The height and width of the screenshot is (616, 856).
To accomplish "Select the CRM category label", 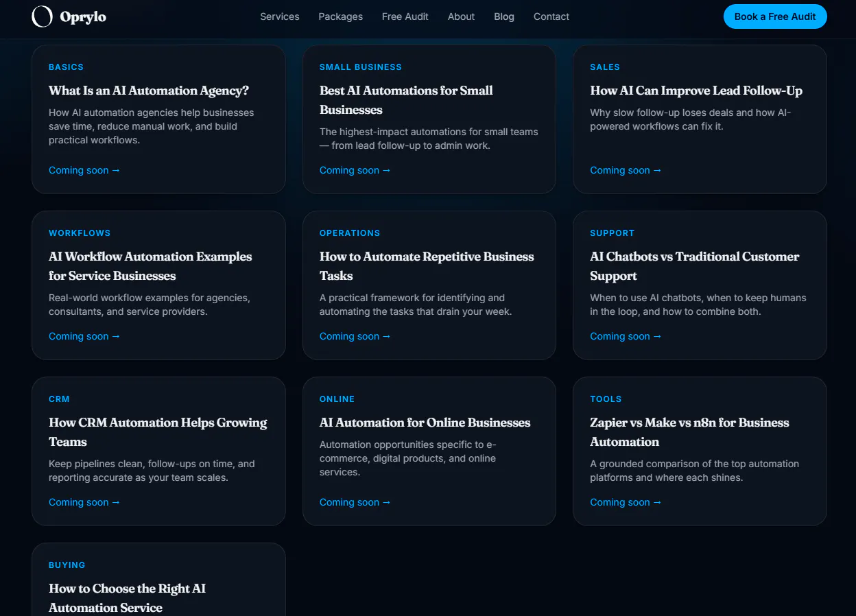I will point(59,399).
